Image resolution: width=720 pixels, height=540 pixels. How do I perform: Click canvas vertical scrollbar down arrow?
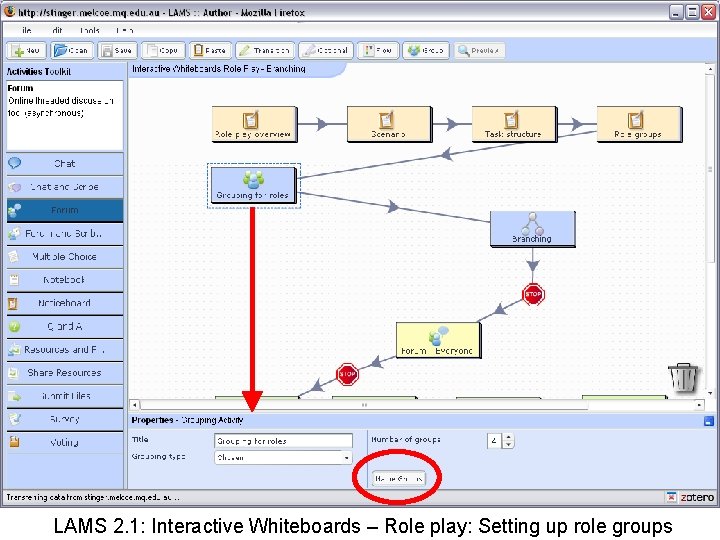pyautogui.click(x=710, y=393)
